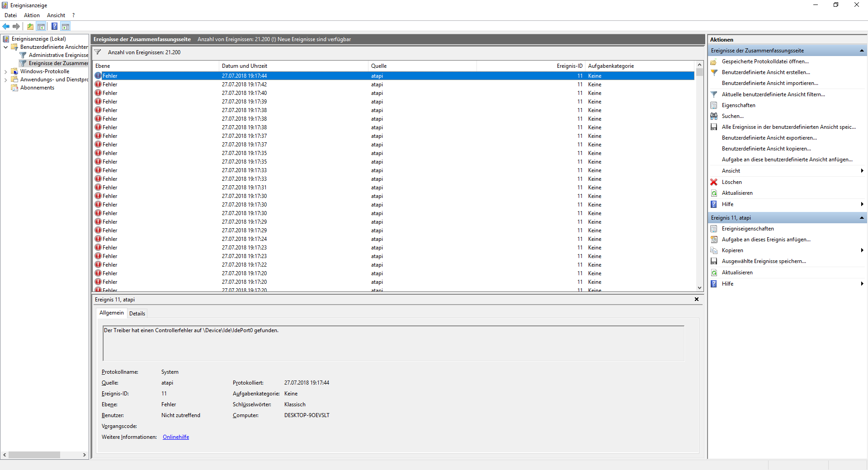
Task: Click the up-one-level folder toolbar icon
Action: 30,26
